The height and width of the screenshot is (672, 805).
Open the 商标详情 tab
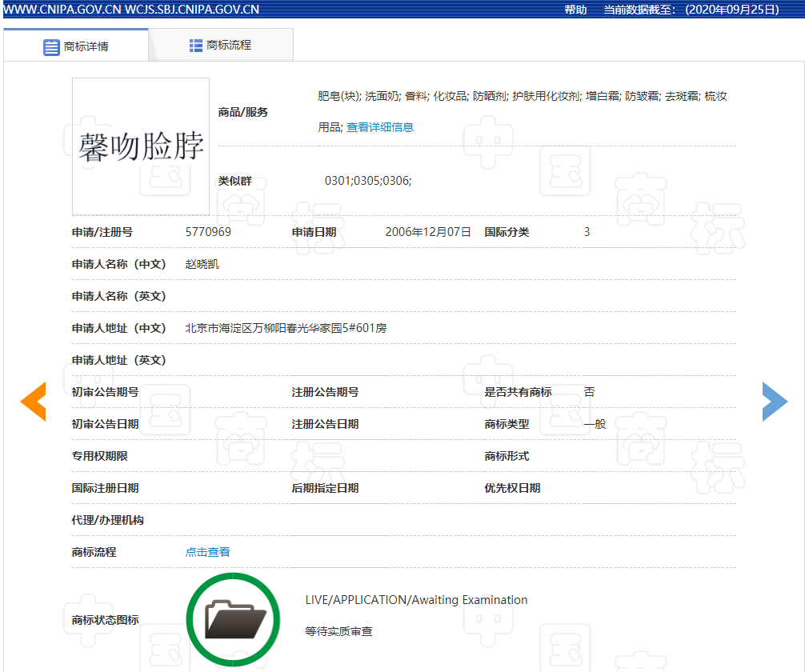tap(76, 46)
